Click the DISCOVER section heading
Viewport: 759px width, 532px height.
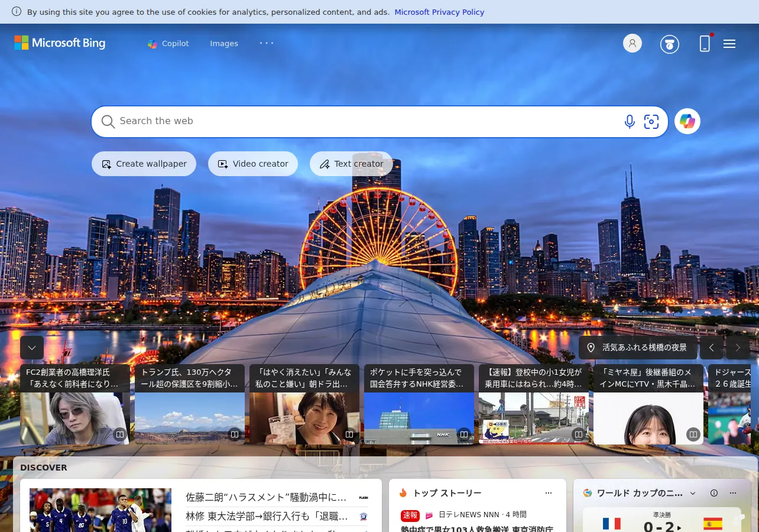click(44, 468)
